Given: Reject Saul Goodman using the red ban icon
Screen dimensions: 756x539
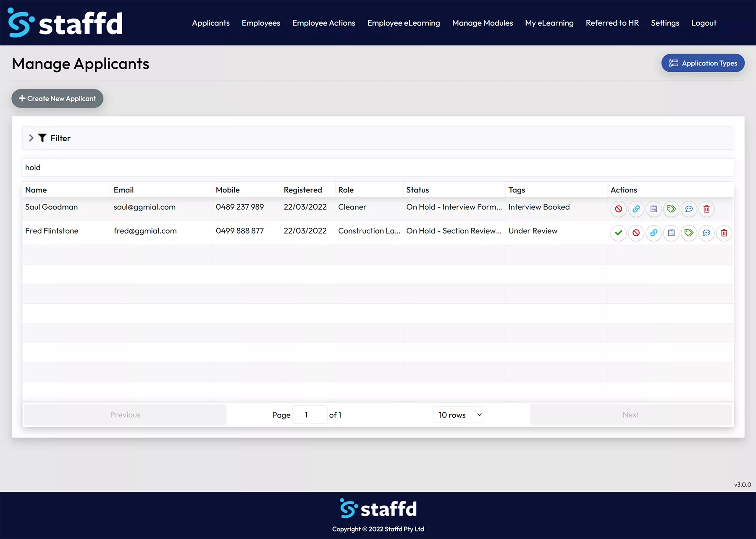Looking at the screenshot, I should 619,209.
